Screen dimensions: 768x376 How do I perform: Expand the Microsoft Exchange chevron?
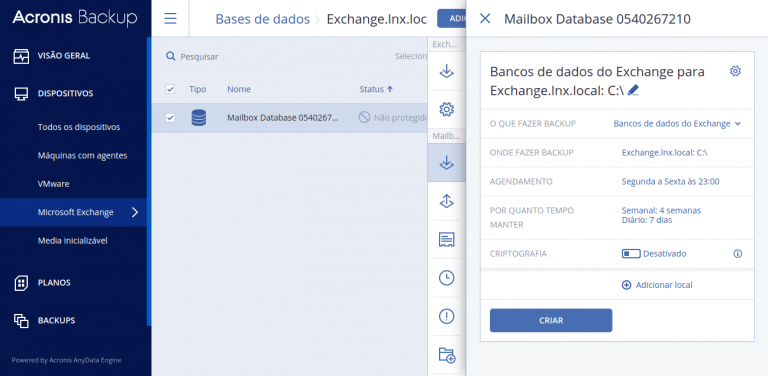point(135,212)
